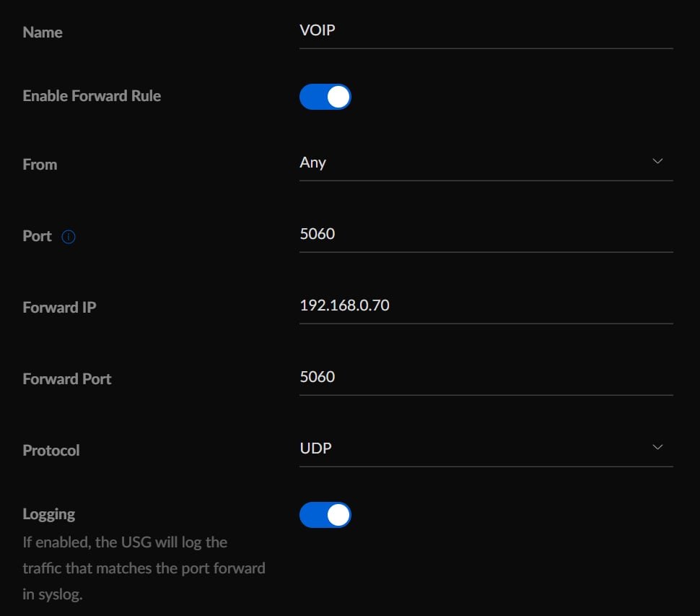Click the Port info icon
The image size is (700, 616).
pos(69,236)
